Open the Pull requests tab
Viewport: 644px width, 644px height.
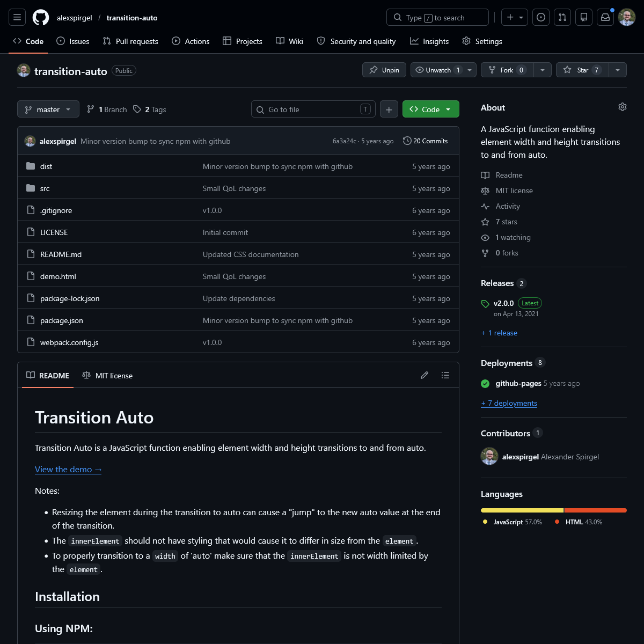130,41
